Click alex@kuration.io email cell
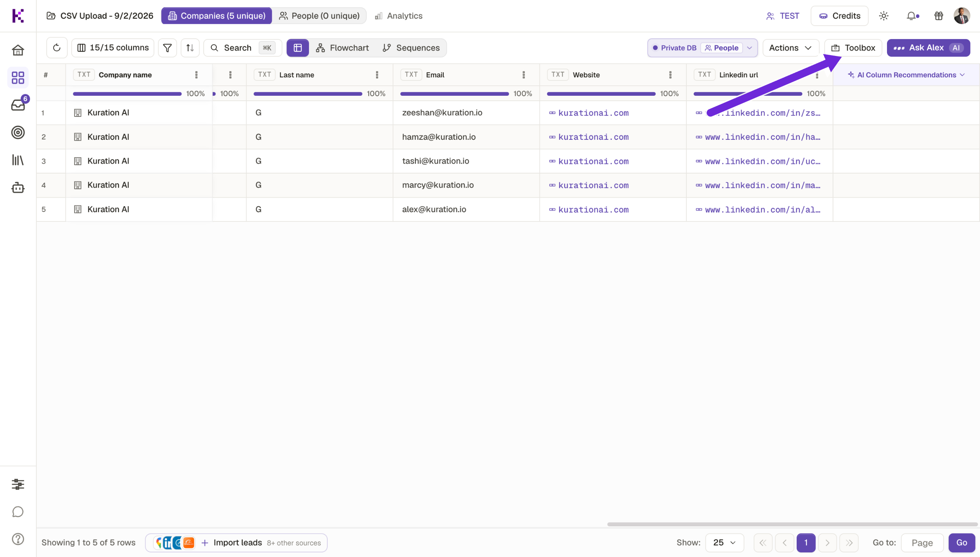This screenshot has width=980, height=557. pyautogui.click(x=434, y=209)
